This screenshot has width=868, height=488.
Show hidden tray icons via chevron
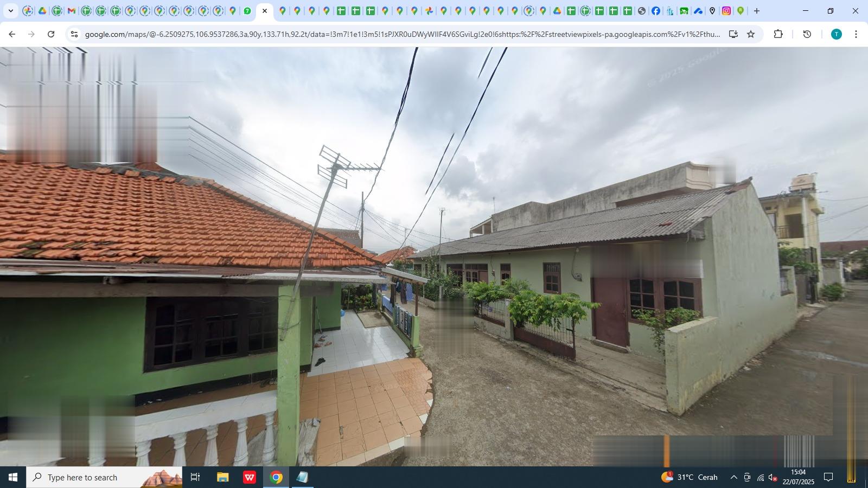click(733, 478)
